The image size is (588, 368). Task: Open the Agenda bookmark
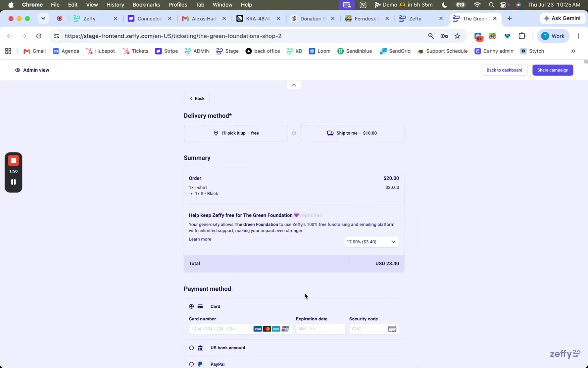(x=66, y=51)
